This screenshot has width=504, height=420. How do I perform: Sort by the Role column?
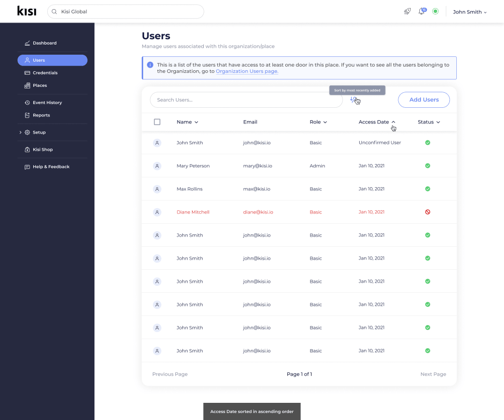(318, 122)
